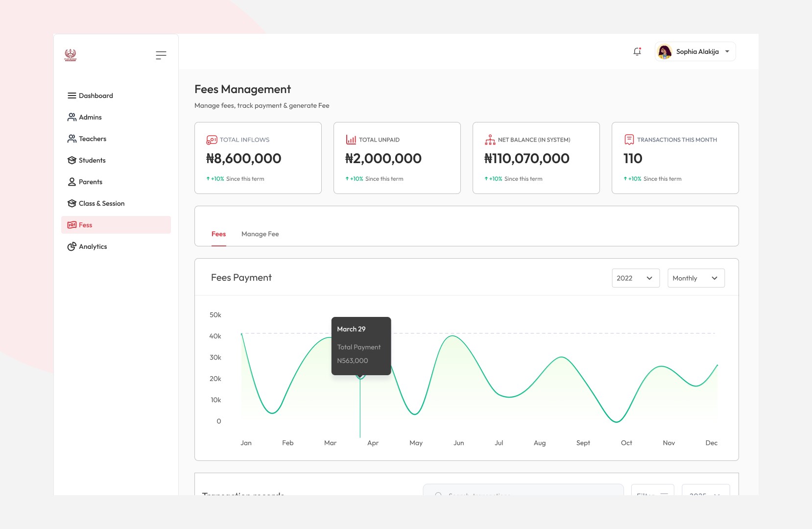Click the Fees Payment chart title

tap(241, 278)
